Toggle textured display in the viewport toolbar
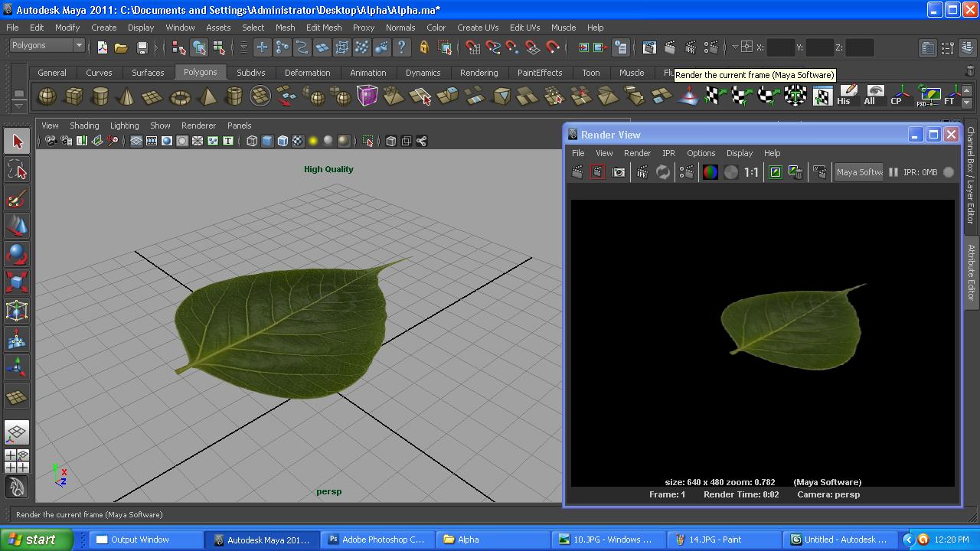The width and height of the screenshot is (980, 551). pyautogui.click(x=297, y=141)
